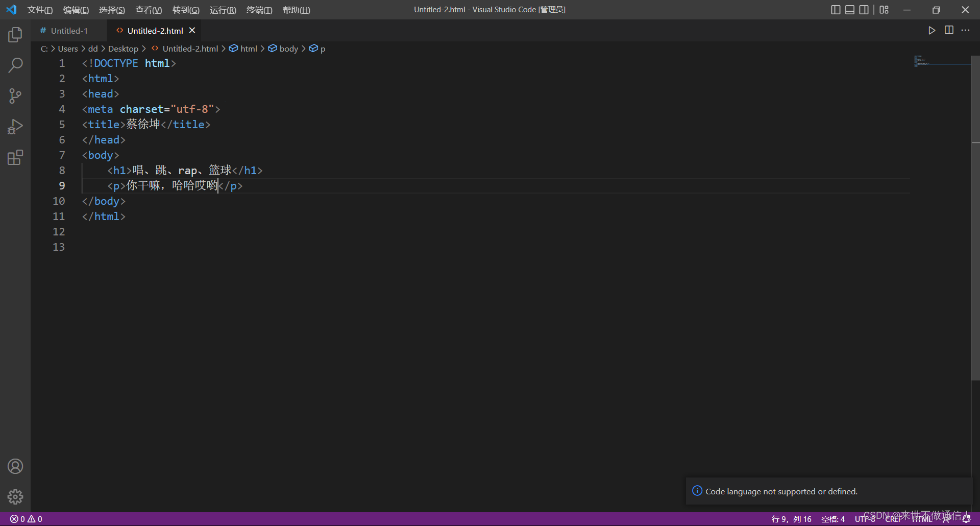The height and width of the screenshot is (526, 980).
Task: Select the Untitled-2.html tab
Action: [x=155, y=31]
